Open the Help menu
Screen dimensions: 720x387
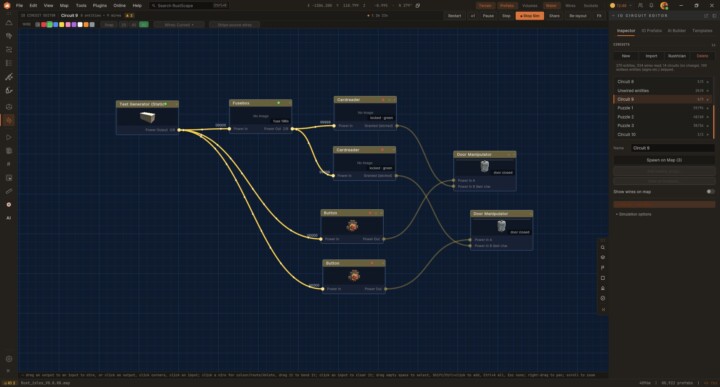point(137,6)
